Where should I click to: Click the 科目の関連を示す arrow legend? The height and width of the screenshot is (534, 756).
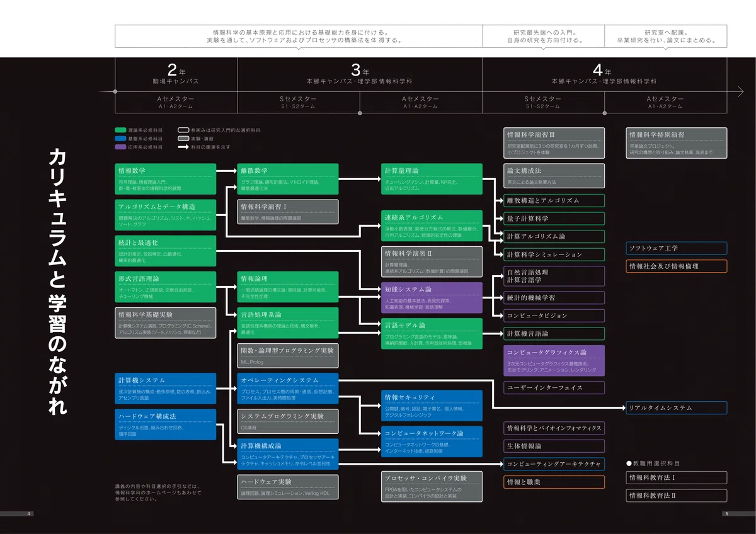pos(183,147)
